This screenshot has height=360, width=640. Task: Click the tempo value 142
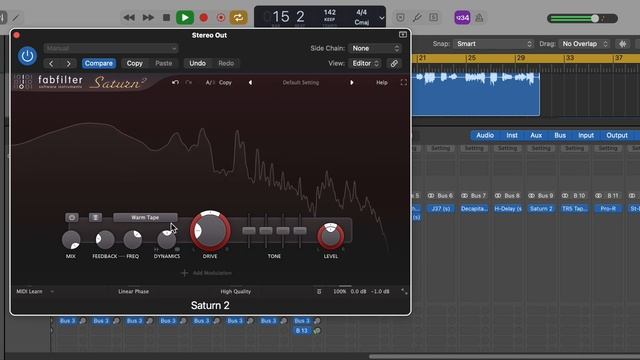point(330,13)
